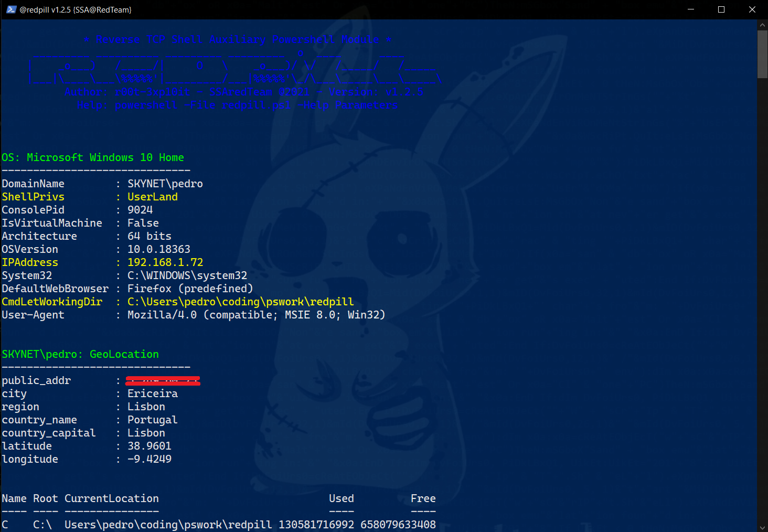This screenshot has width=768, height=532.
Task: Click the 'Free' column header
Action: 423,498
